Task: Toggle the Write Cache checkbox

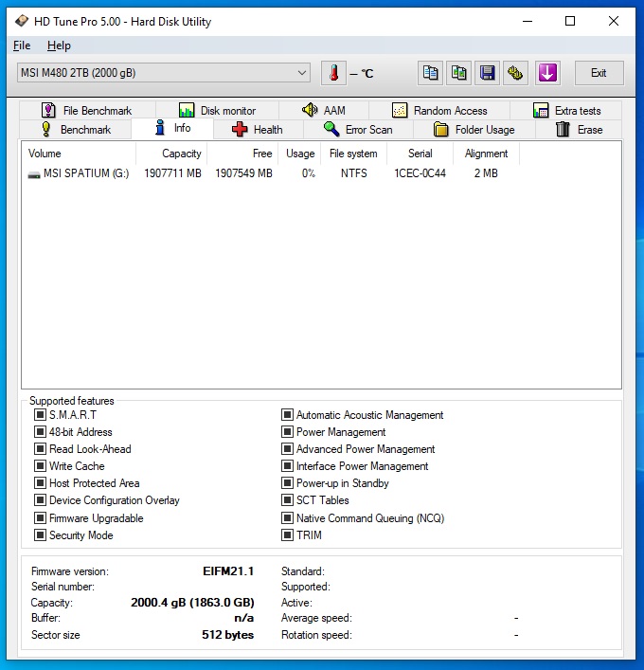Action: pyautogui.click(x=41, y=466)
